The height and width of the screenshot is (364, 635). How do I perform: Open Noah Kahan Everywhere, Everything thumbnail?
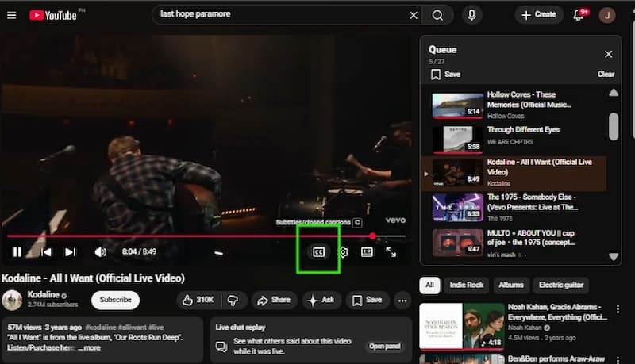[x=462, y=326]
